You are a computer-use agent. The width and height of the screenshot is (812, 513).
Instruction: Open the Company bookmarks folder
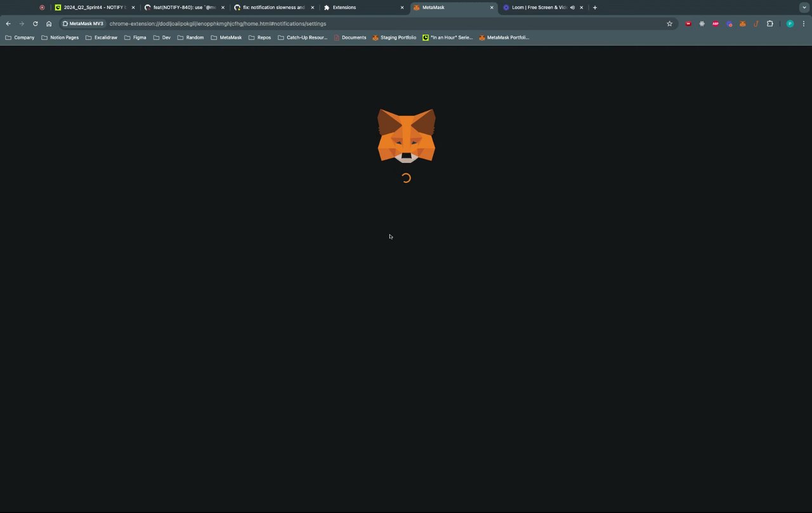20,37
